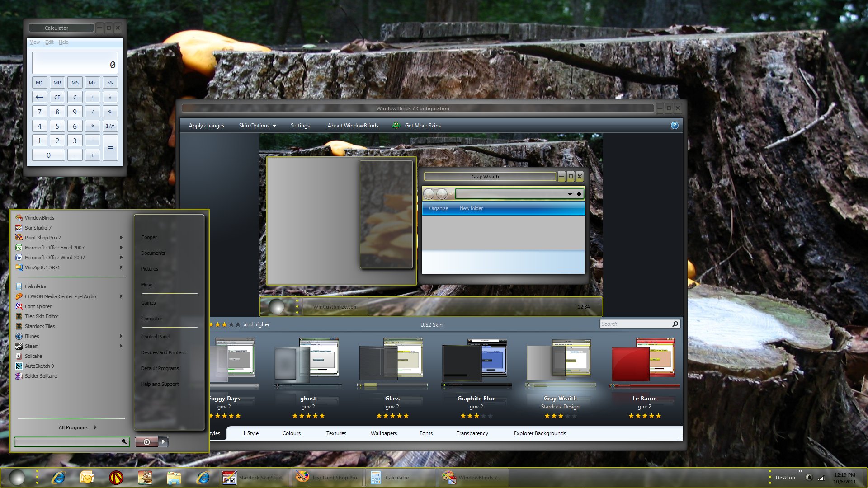Open the Calculator Help menu
Screen dimensions: 868x488
point(63,42)
